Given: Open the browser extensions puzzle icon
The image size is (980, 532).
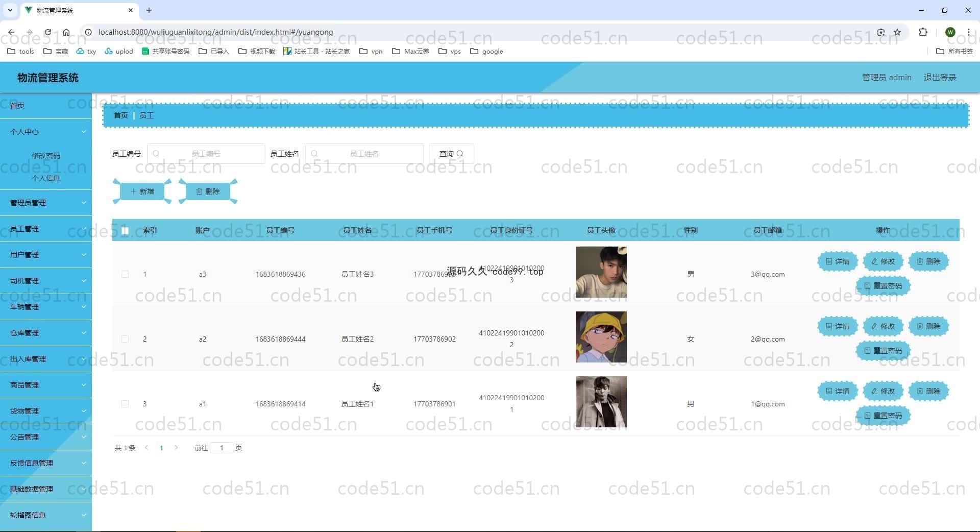Looking at the screenshot, I should (923, 32).
